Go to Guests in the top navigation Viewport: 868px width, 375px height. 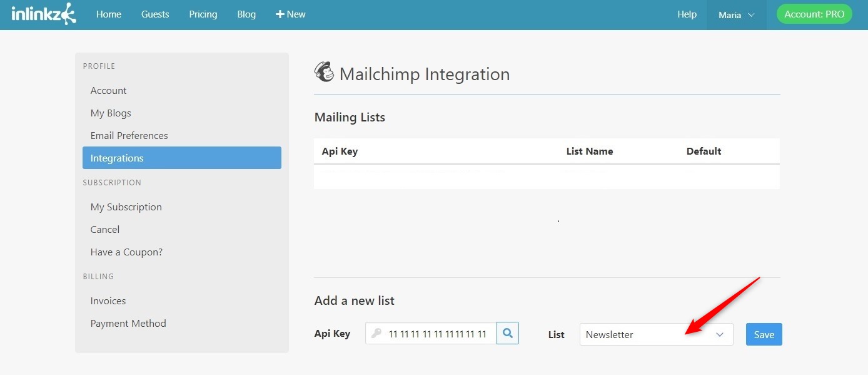click(x=155, y=14)
